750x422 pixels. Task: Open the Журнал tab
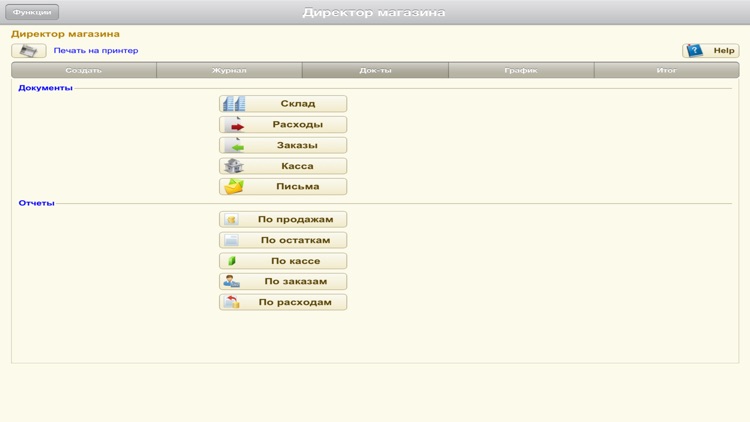tap(229, 70)
